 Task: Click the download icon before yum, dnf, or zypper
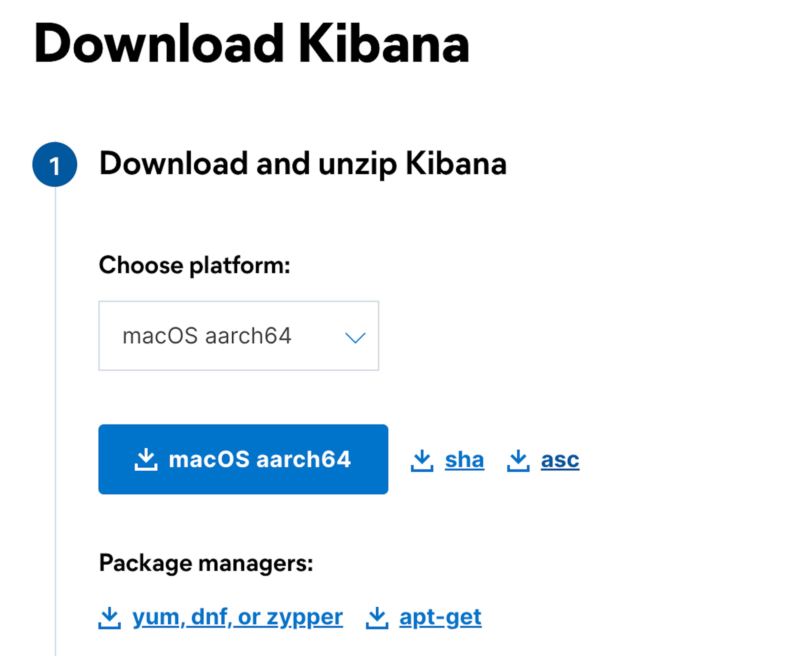coord(110,616)
